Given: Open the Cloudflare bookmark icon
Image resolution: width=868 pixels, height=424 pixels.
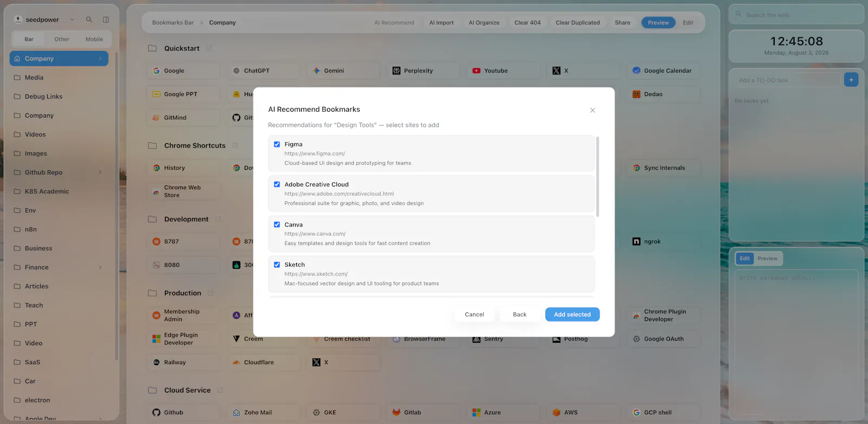Looking at the screenshot, I should click(237, 362).
